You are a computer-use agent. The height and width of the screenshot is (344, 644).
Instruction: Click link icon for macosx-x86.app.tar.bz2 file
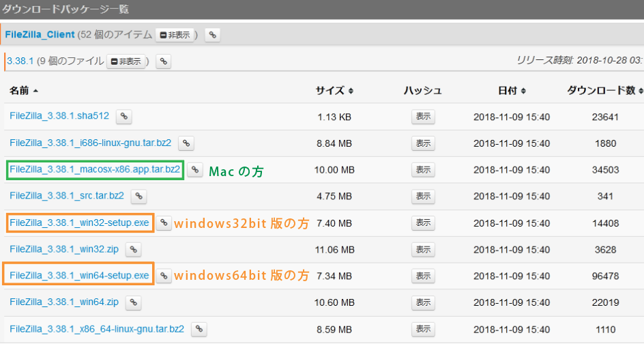195,170
